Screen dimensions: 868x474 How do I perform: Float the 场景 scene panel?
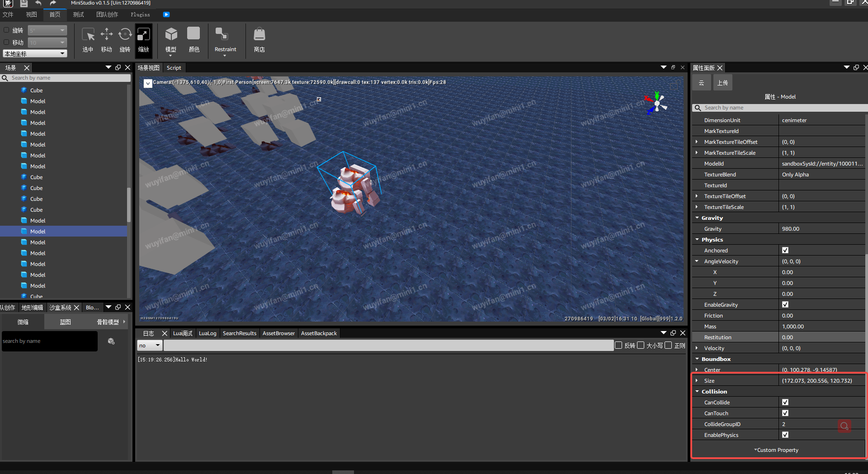[x=118, y=67]
